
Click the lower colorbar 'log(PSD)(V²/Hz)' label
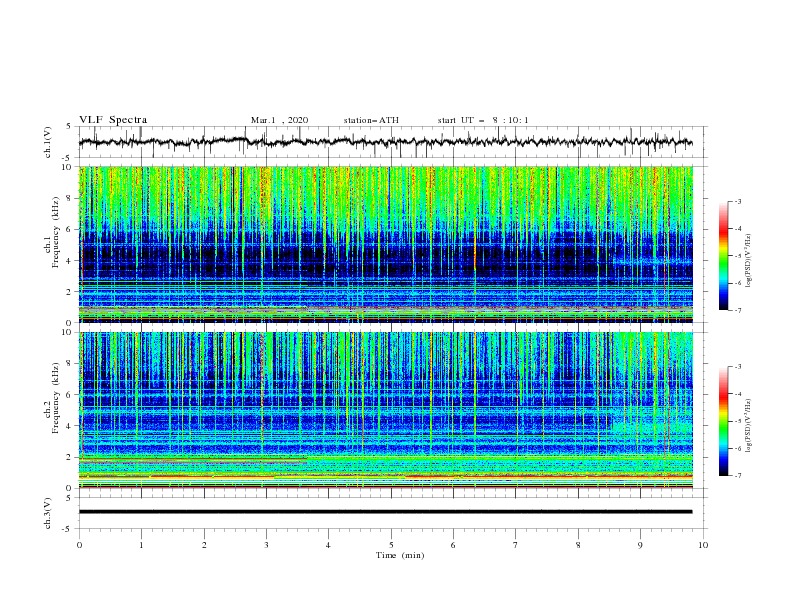[749, 425]
